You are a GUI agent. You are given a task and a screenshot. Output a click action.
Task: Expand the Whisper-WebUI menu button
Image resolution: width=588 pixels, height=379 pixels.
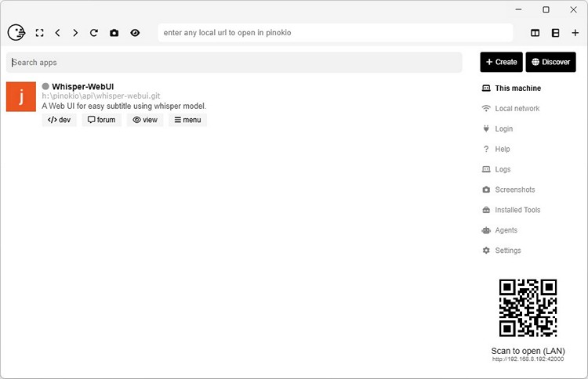[187, 120]
